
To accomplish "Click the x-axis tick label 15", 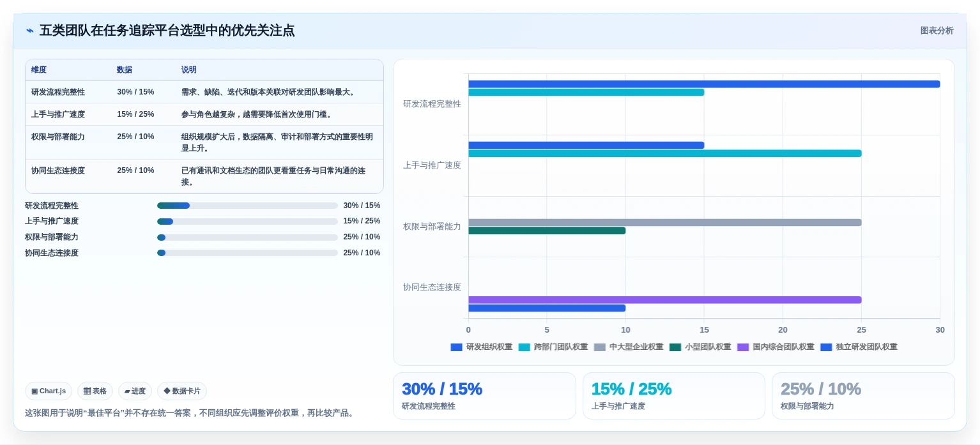I will (x=704, y=329).
